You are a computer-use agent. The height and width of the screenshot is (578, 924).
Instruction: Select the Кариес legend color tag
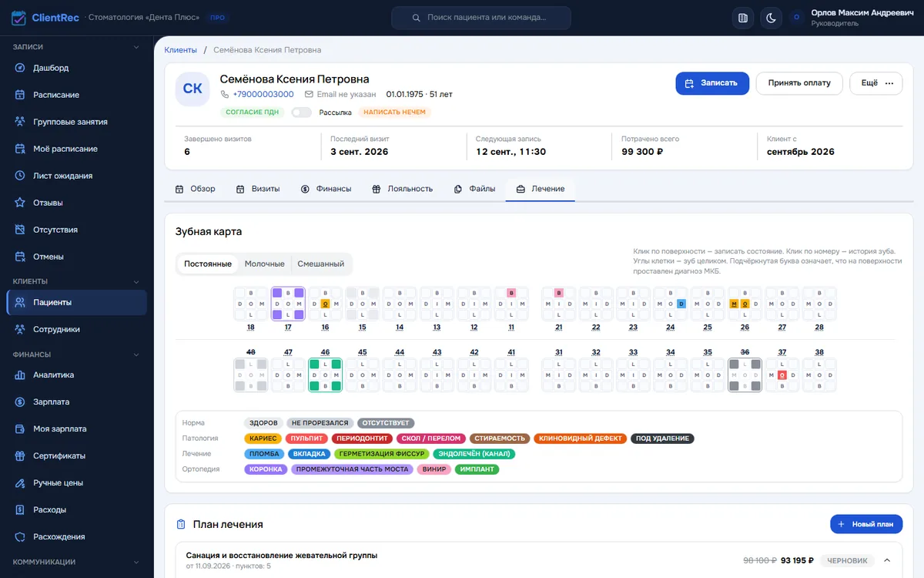click(263, 439)
